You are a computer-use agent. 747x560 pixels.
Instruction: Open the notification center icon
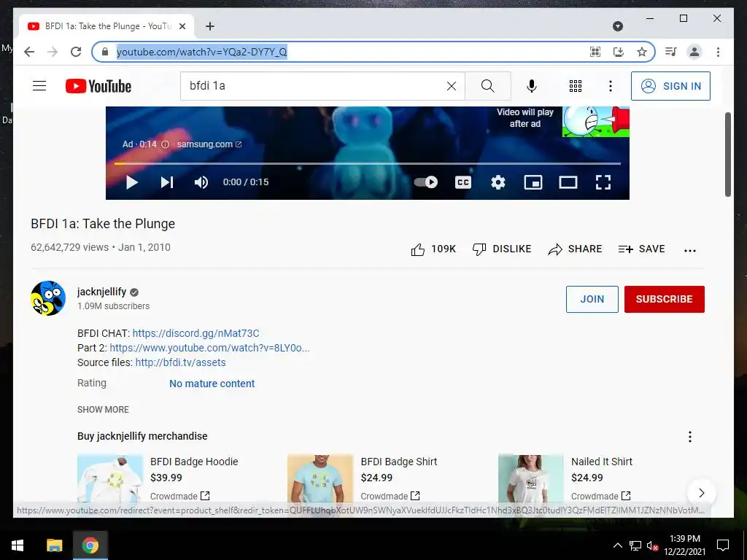click(x=723, y=545)
